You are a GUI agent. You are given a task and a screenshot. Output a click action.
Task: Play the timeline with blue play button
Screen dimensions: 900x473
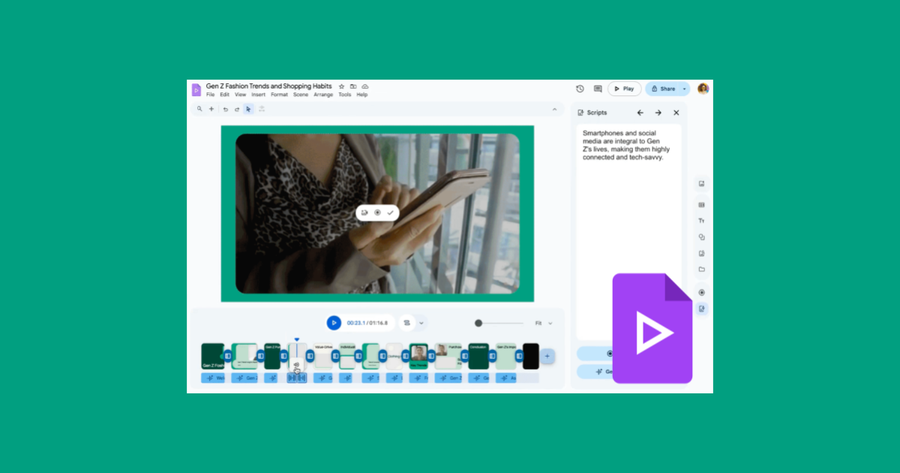[x=333, y=323]
